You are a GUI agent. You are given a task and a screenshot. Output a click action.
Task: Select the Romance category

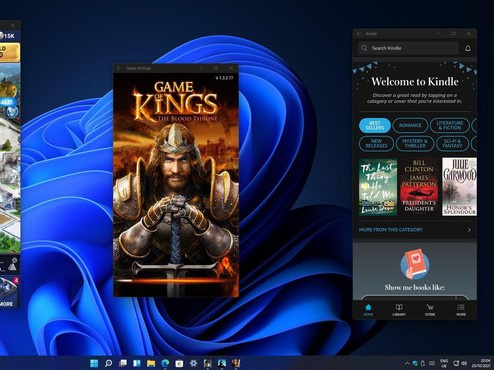[410, 125]
